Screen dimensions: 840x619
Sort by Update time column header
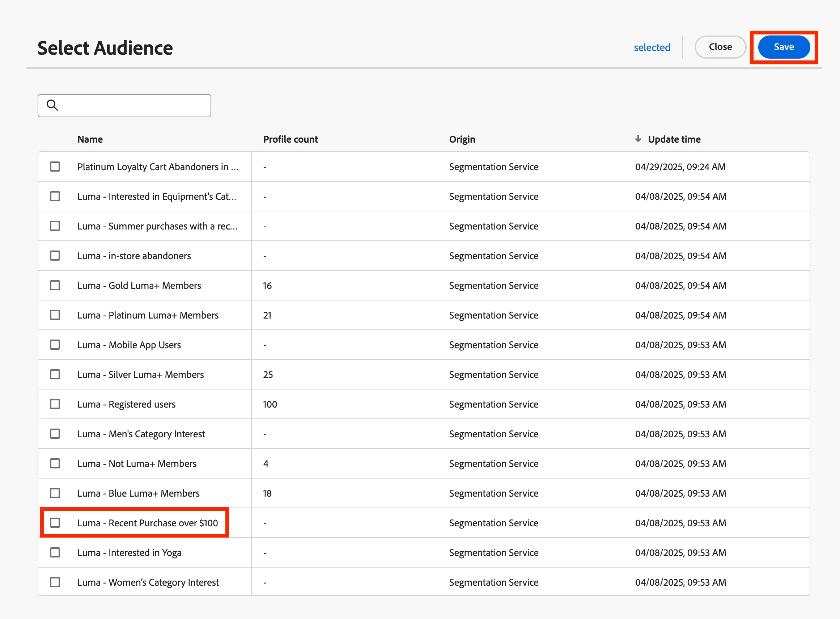point(674,139)
